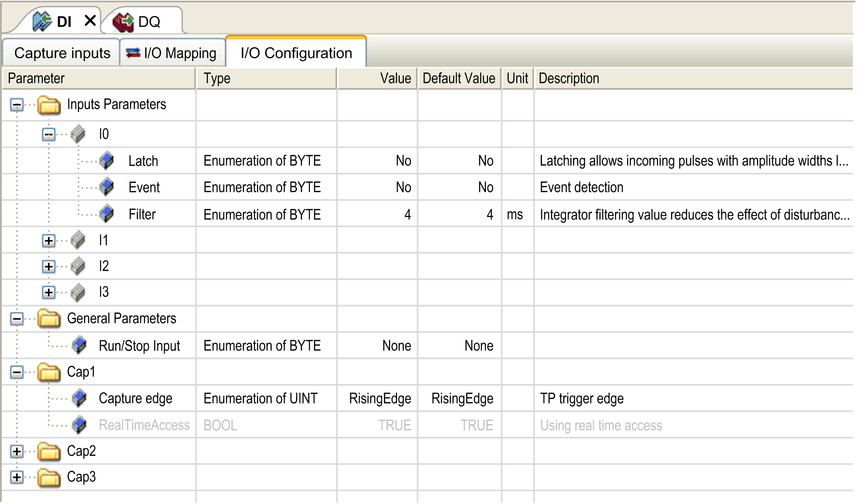Click the DQ module tab icon

(123, 22)
